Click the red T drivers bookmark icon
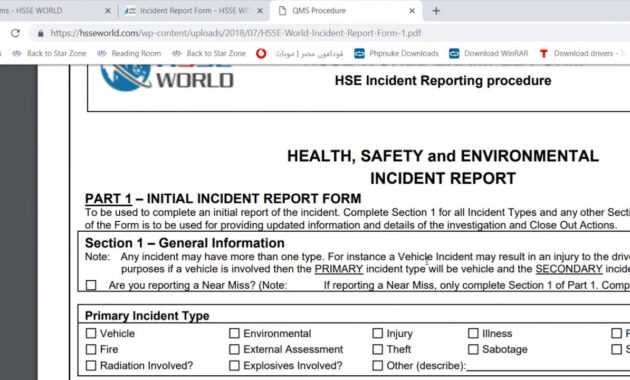Screen dimensions: 630x380 tap(544, 53)
